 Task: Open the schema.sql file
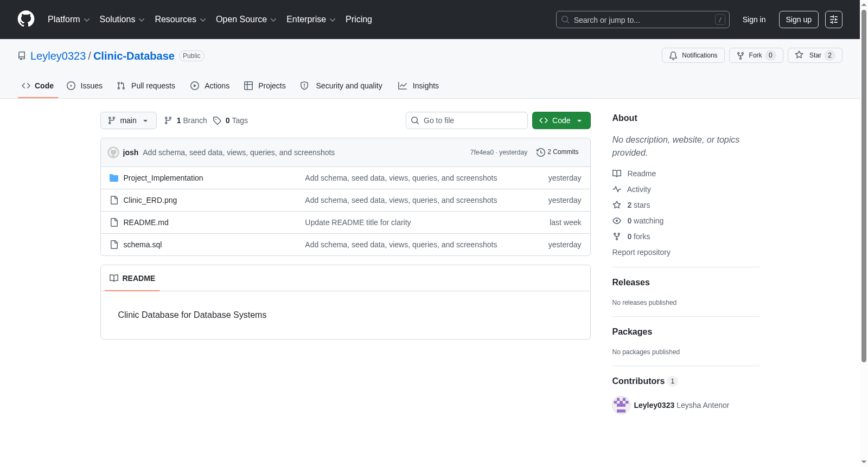tap(143, 245)
